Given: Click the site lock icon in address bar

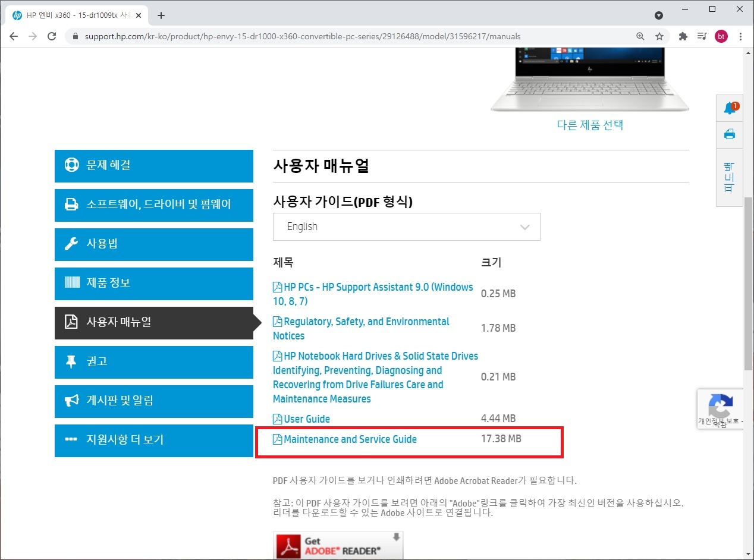Looking at the screenshot, I should click(x=75, y=36).
